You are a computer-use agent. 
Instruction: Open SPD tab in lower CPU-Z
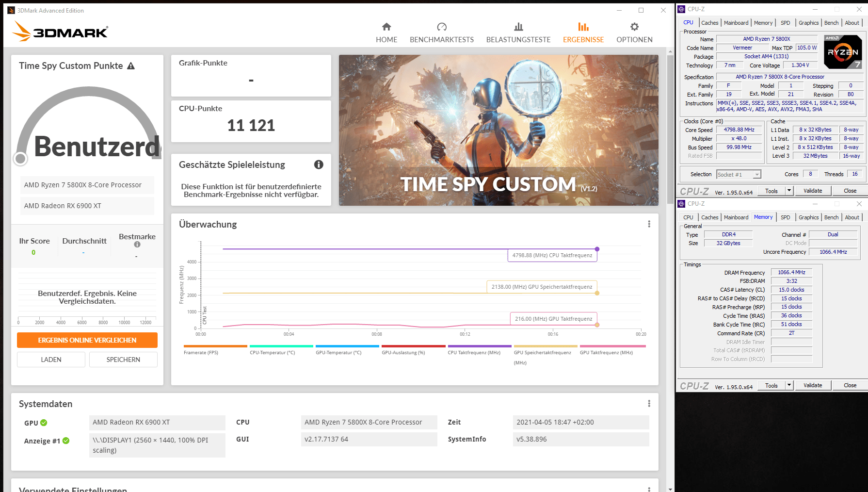[x=785, y=217]
